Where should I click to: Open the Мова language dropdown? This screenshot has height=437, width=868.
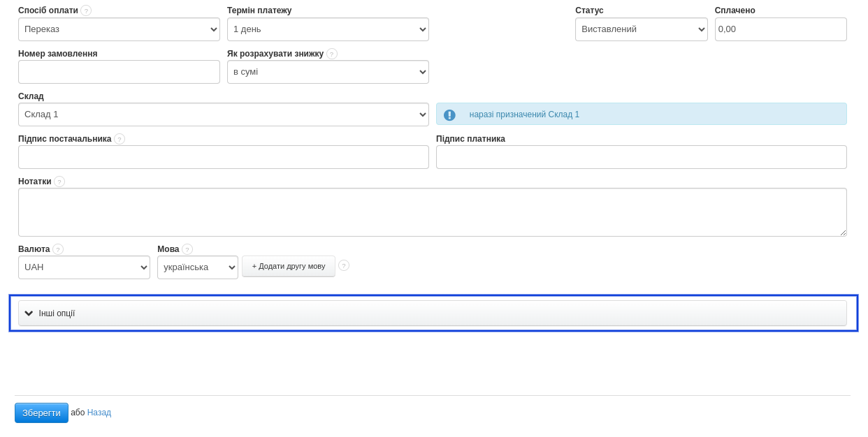[x=197, y=267]
